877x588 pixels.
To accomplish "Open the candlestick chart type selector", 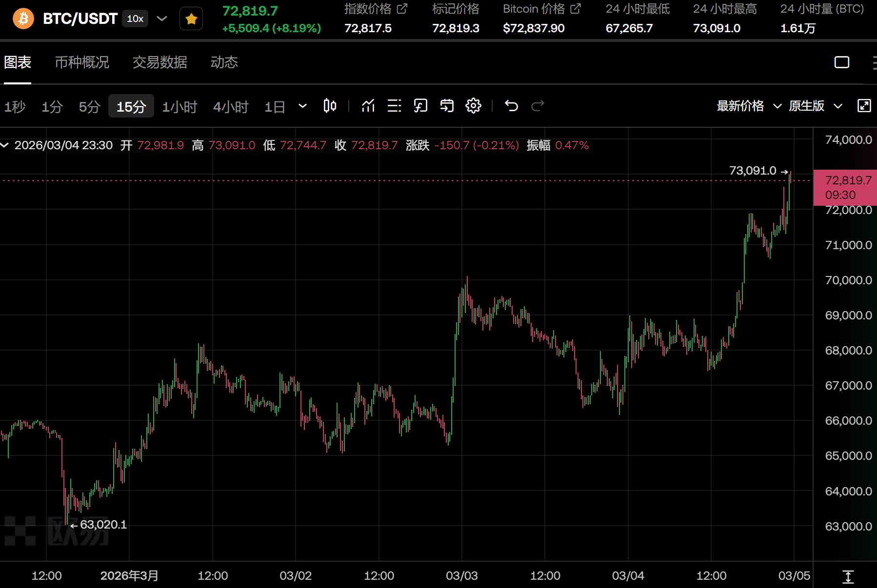I will tap(330, 106).
